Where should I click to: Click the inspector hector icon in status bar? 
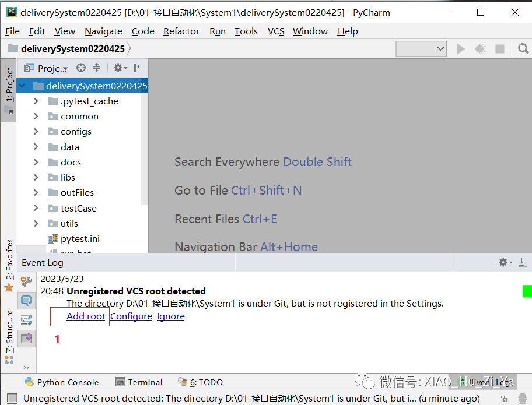click(x=523, y=399)
